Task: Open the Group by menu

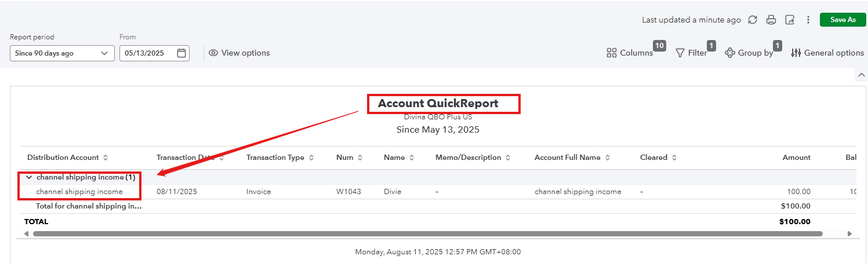Action: [x=749, y=53]
